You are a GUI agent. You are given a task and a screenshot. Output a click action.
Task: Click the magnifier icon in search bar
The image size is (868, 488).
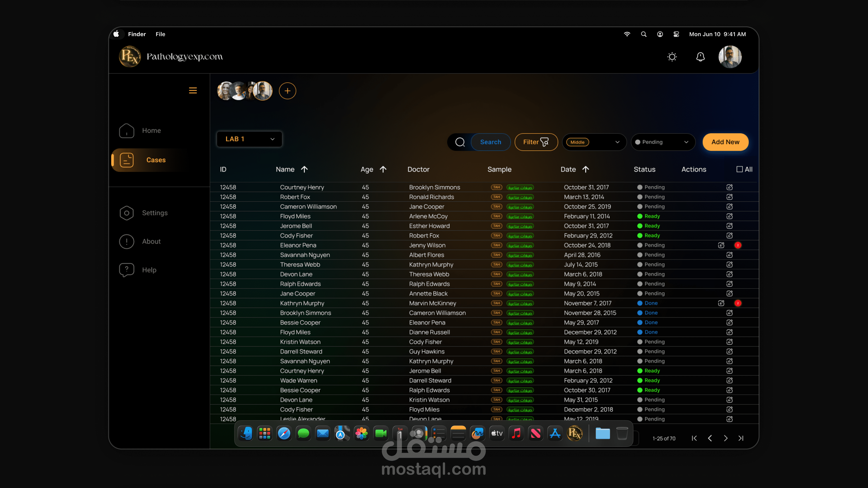(460, 142)
